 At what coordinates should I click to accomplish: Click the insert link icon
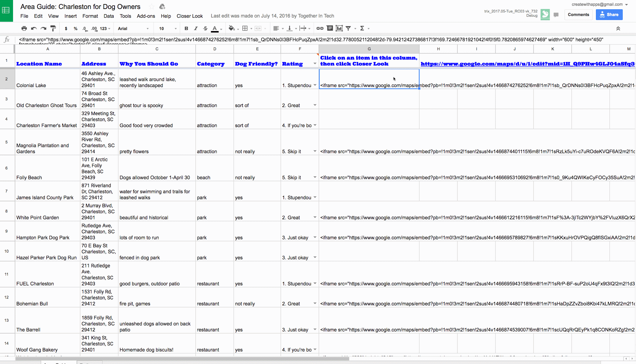[320, 29]
